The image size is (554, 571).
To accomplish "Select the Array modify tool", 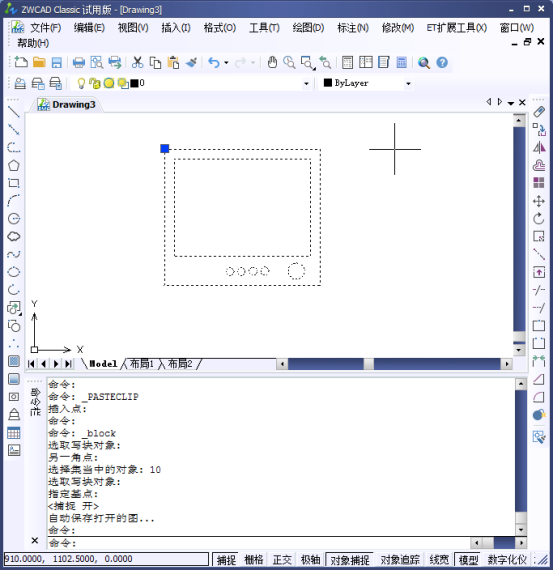I will [539, 183].
